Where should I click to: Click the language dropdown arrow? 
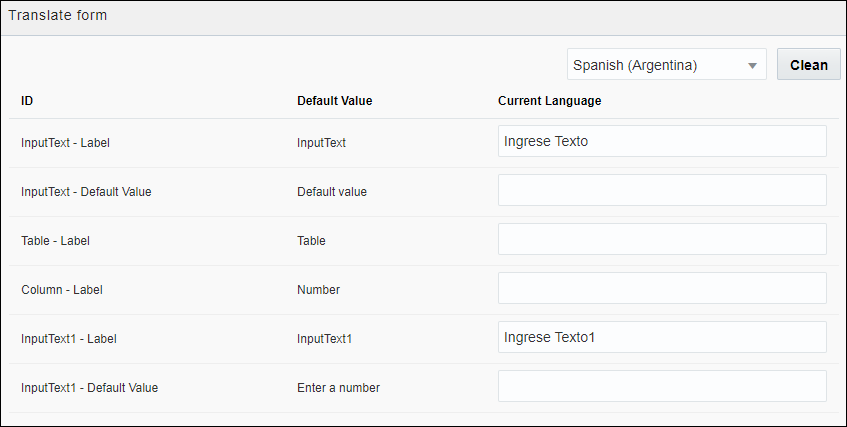pos(752,66)
